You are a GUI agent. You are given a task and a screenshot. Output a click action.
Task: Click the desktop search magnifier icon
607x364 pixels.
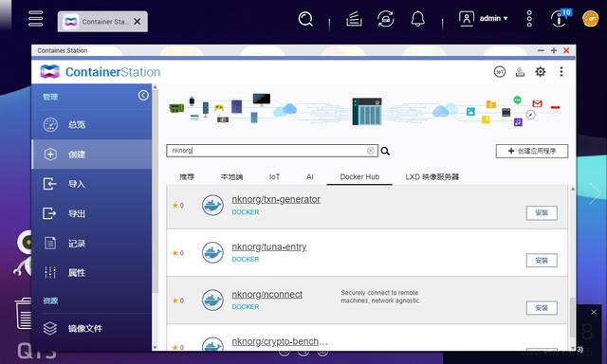[305, 19]
